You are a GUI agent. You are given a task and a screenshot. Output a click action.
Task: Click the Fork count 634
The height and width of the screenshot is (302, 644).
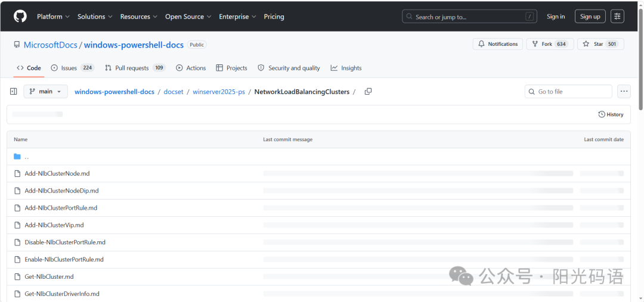tap(562, 44)
